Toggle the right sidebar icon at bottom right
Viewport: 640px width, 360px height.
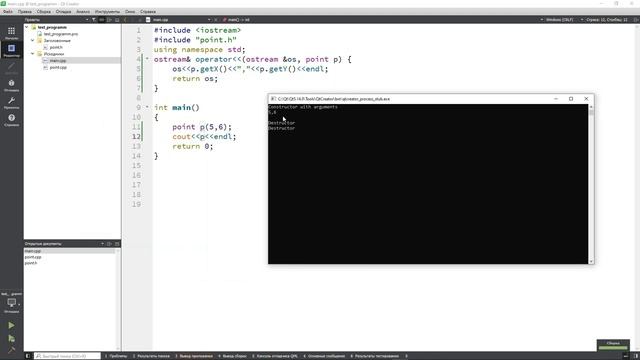pyautogui.click(x=636, y=356)
